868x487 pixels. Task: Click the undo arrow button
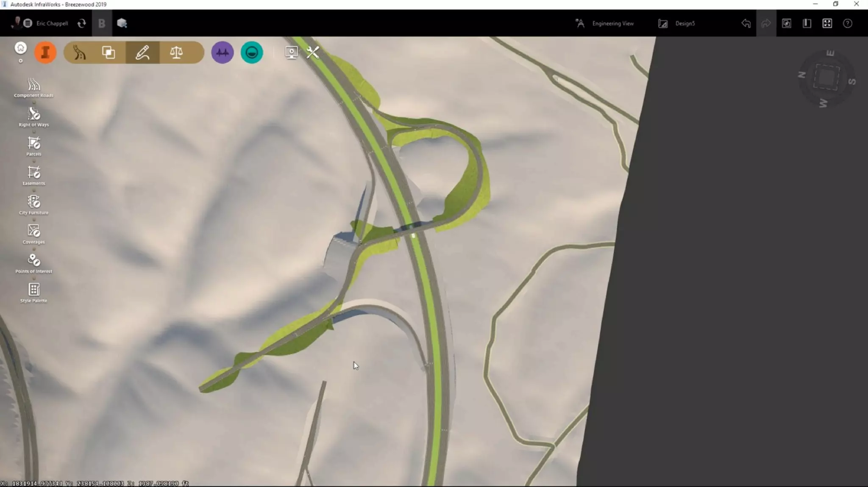746,23
